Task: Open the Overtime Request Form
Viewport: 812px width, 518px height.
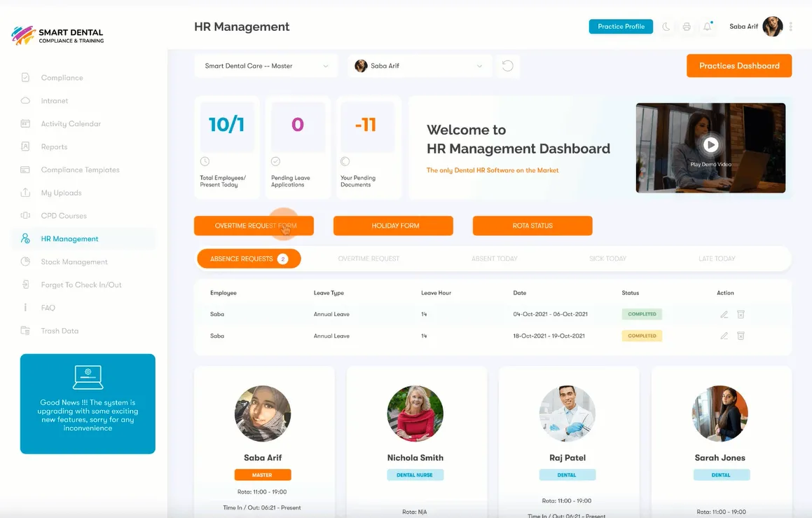Action: (x=254, y=226)
